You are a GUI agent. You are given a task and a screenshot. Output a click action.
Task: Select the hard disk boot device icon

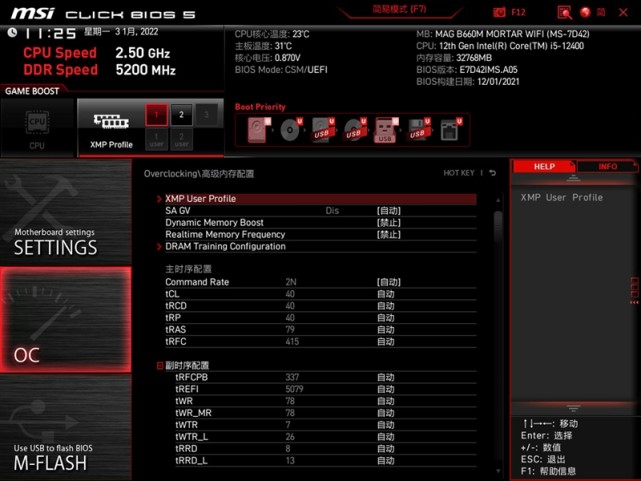pyautogui.click(x=258, y=130)
